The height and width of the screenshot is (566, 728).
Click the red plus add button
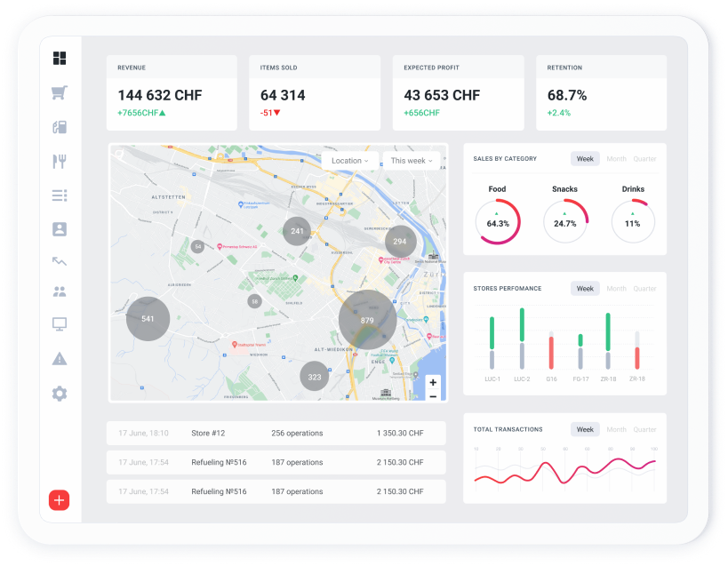coord(59,500)
